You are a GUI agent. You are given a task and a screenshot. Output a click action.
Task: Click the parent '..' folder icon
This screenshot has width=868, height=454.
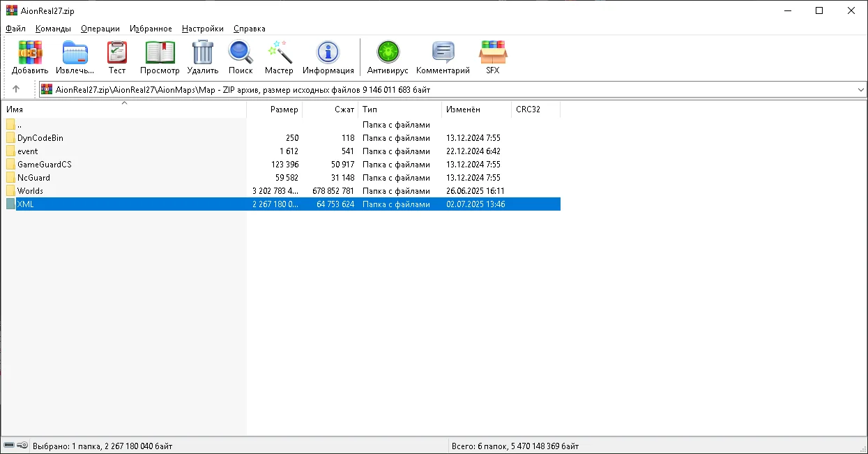coord(10,125)
